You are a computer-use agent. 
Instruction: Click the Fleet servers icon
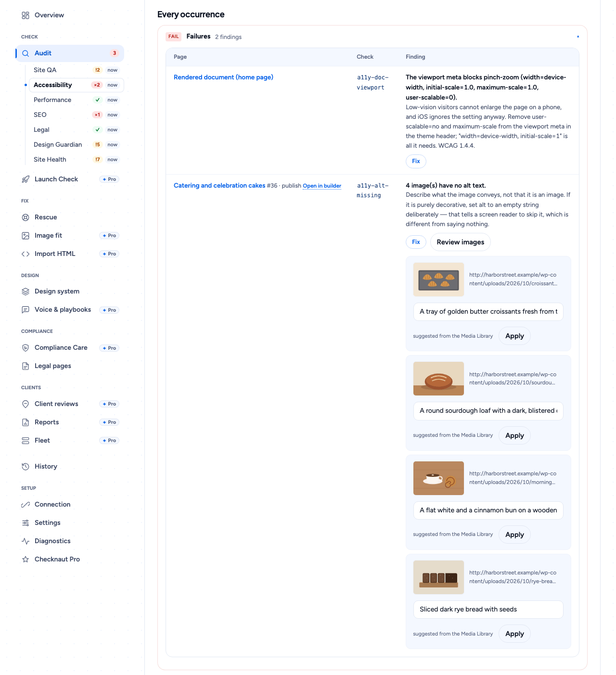[x=26, y=441]
